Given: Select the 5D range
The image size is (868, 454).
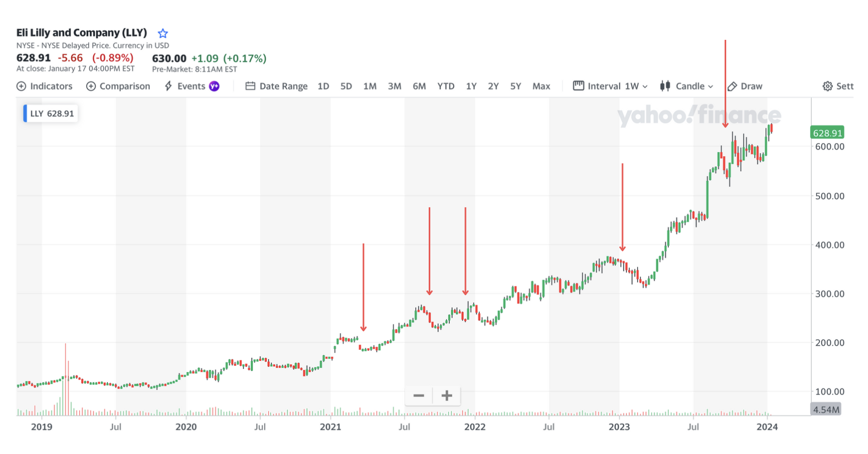Looking at the screenshot, I should [346, 86].
